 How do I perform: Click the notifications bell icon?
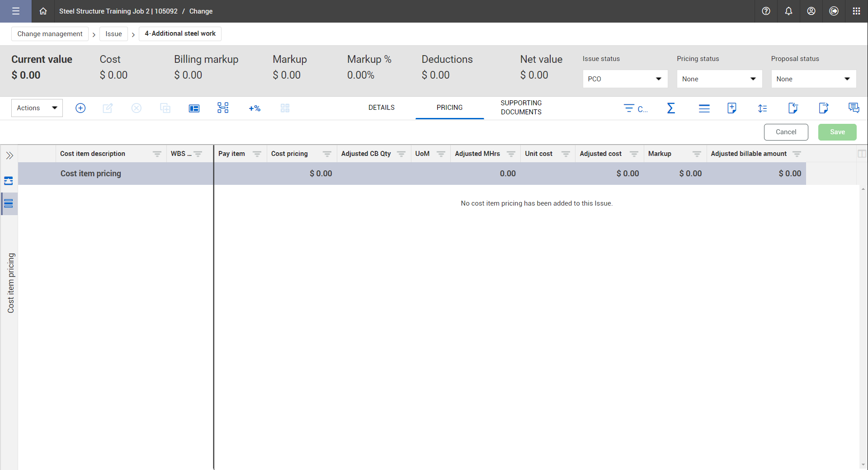[788, 11]
